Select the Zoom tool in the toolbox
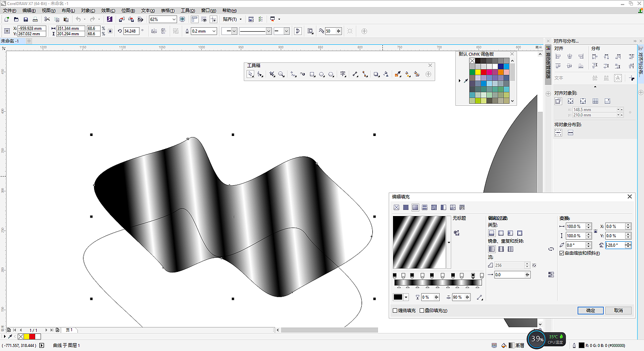644x351 pixels. tap(282, 74)
